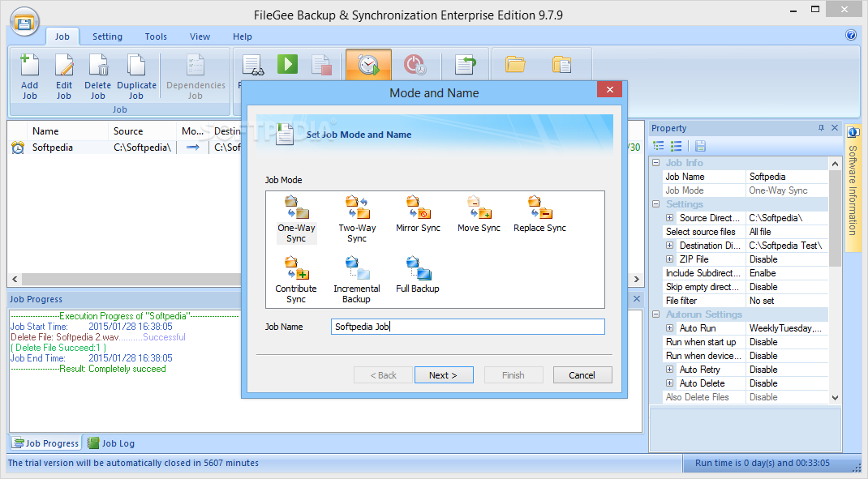
Task: Collapse the Job Info section
Action: 656,163
